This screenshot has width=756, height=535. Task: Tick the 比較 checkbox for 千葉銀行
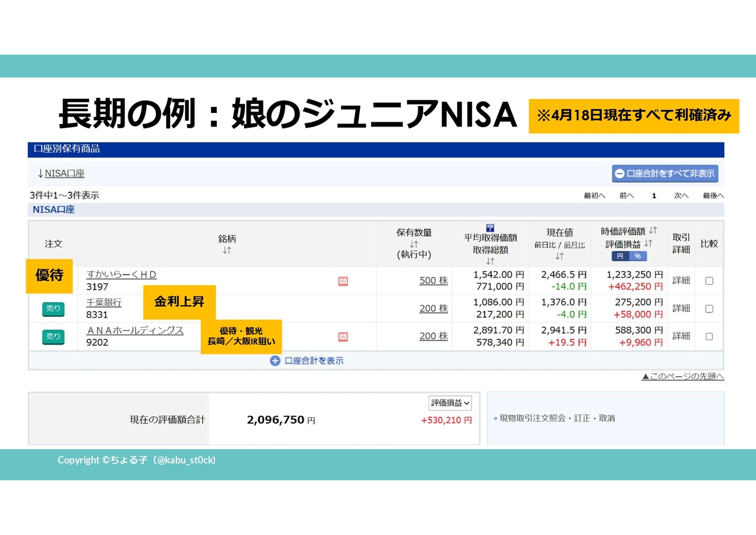709,309
